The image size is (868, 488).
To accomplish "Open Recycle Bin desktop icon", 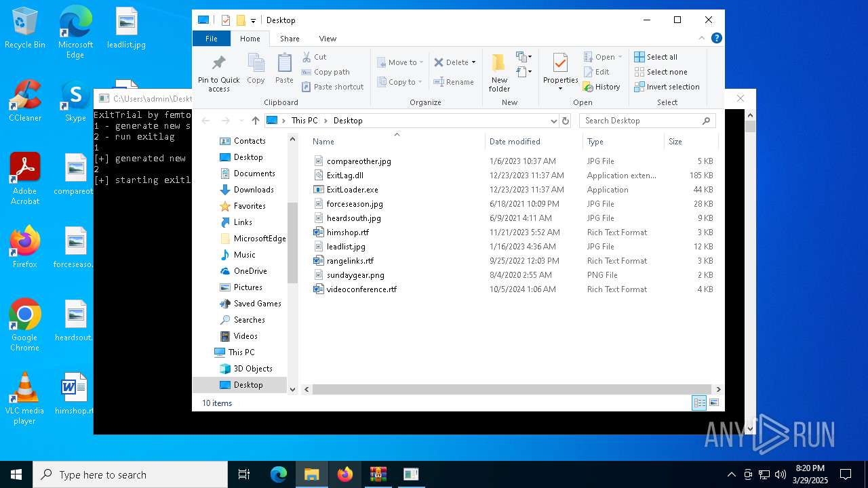I will coord(25,28).
